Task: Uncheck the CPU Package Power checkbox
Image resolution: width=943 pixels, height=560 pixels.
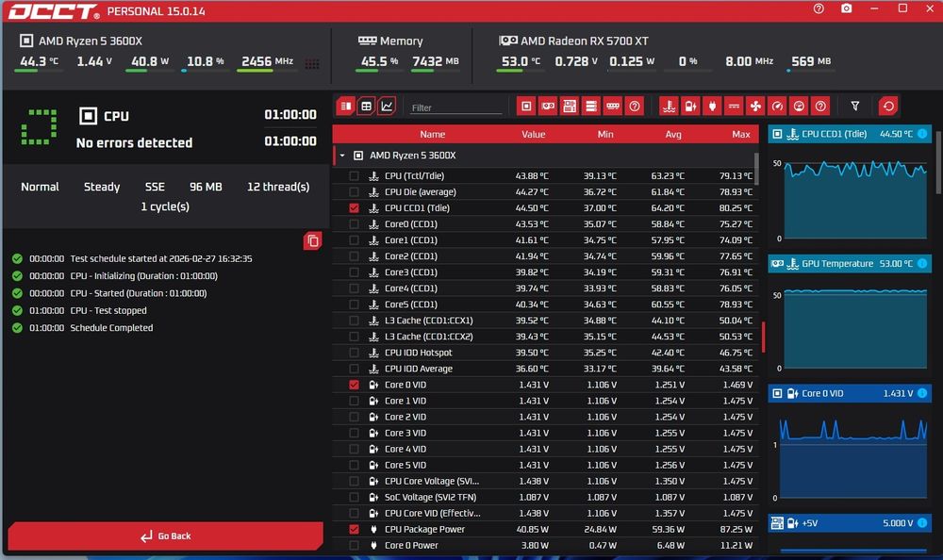Action: pos(354,529)
